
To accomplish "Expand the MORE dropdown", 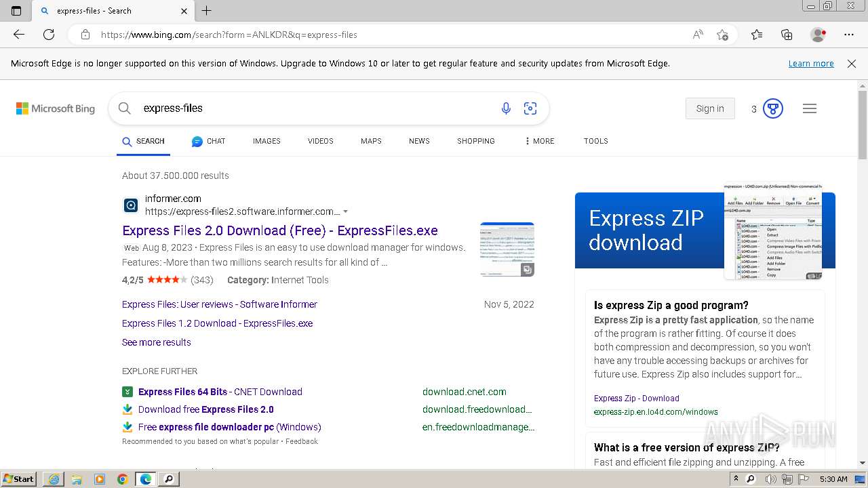I will (540, 141).
